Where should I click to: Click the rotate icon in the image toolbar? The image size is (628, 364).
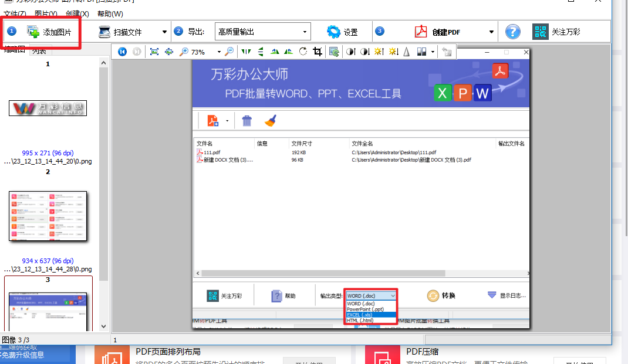pyautogui.click(x=303, y=52)
